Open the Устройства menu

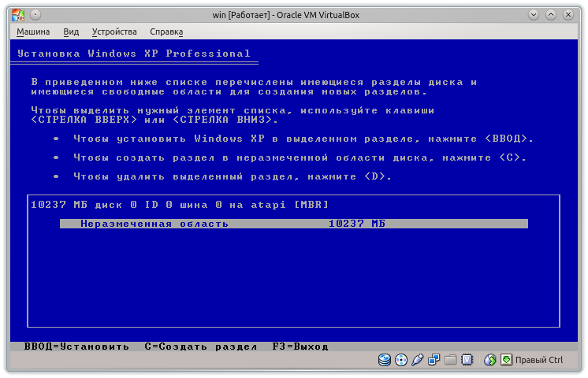(x=114, y=31)
